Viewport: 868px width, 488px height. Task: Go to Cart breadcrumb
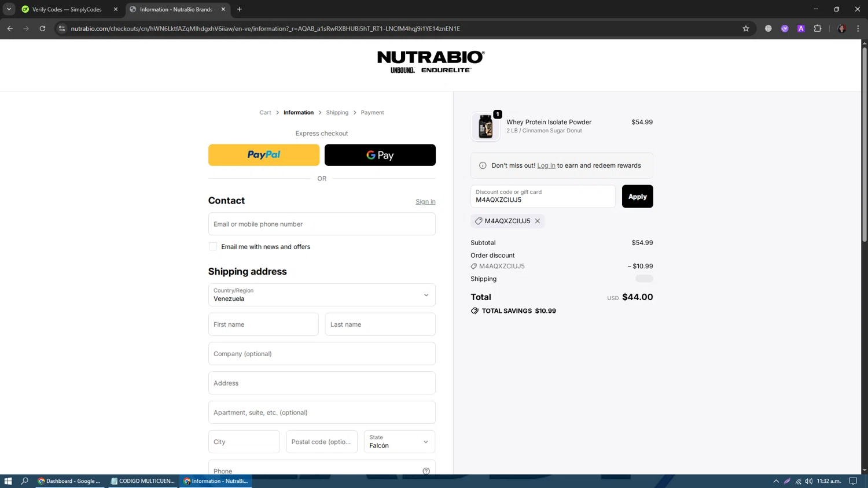265,112
